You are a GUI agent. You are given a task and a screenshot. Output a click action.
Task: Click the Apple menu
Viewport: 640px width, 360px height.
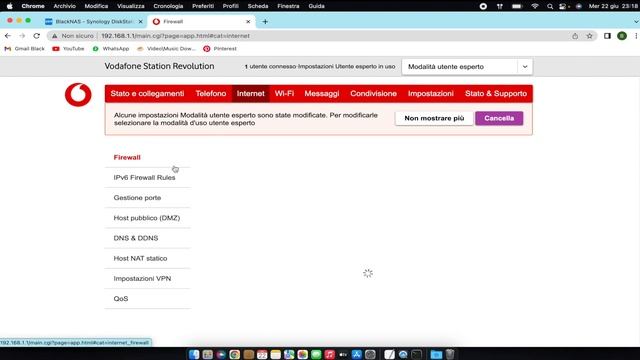pyautogui.click(x=9, y=6)
